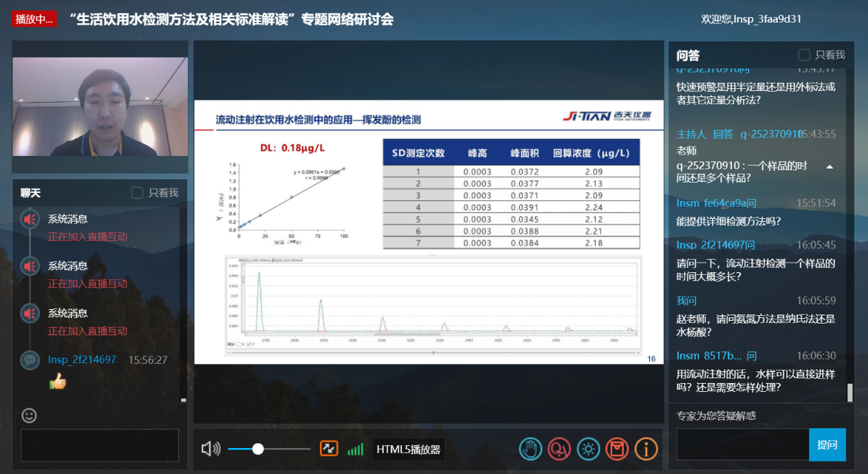Check the green signal strength bars
868x474 pixels.
pyautogui.click(x=355, y=449)
